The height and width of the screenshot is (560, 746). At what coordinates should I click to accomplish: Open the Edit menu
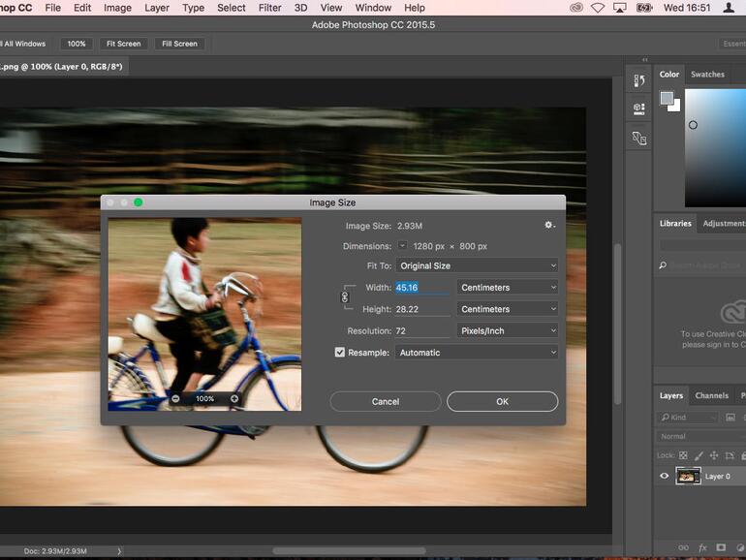coord(82,8)
